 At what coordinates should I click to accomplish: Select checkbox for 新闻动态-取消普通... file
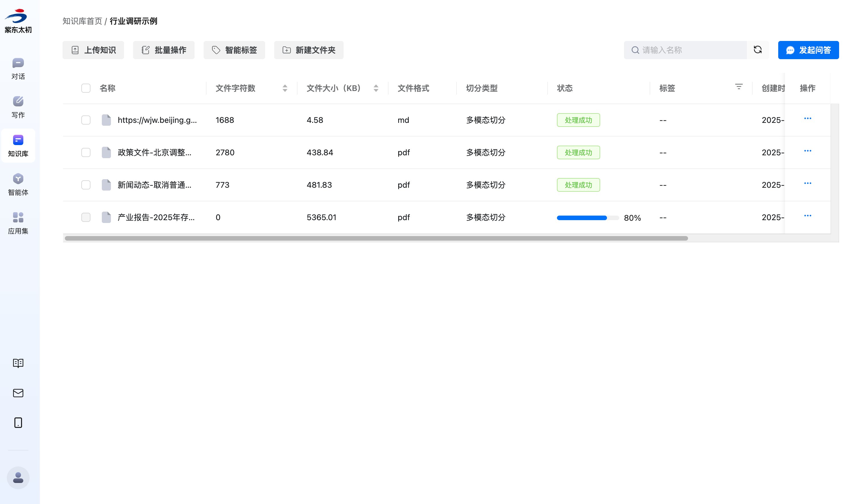[86, 185]
